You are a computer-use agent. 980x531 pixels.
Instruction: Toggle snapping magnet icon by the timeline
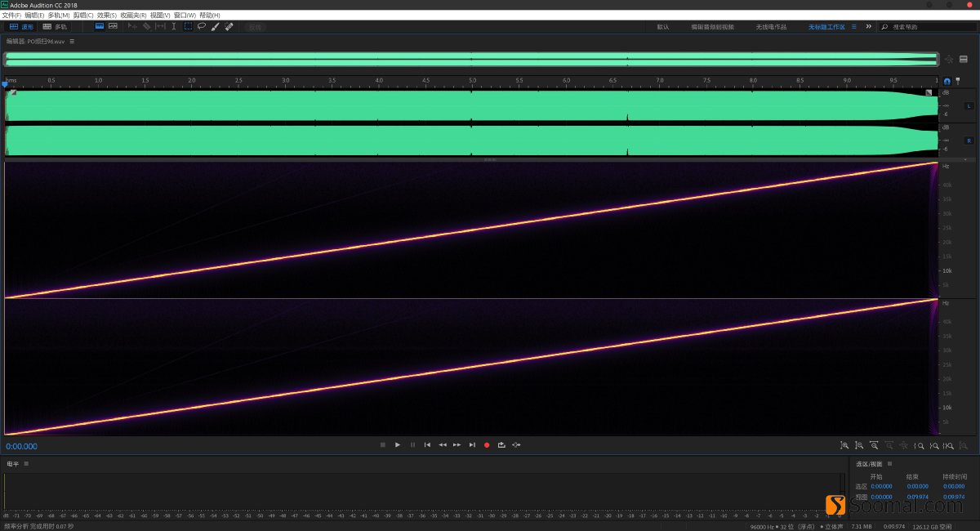tap(947, 81)
